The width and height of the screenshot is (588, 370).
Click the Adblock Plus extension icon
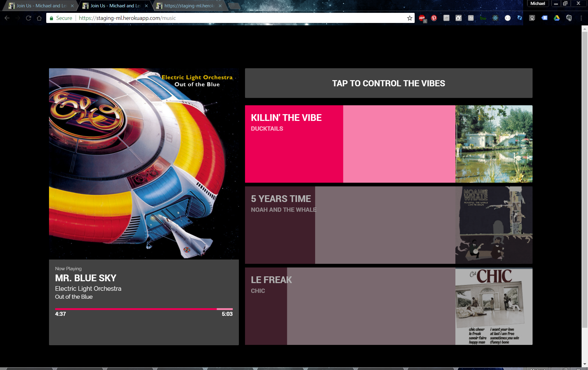coord(422,18)
